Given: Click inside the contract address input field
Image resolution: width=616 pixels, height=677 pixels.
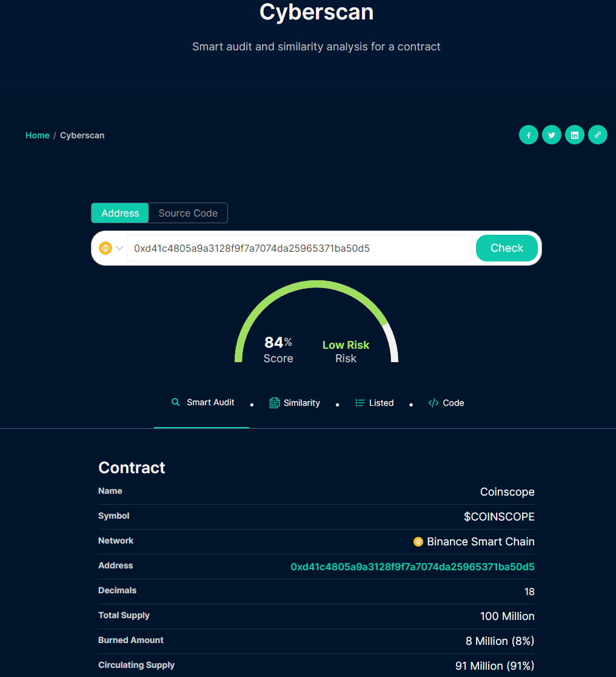Looking at the screenshot, I should point(299,248).
